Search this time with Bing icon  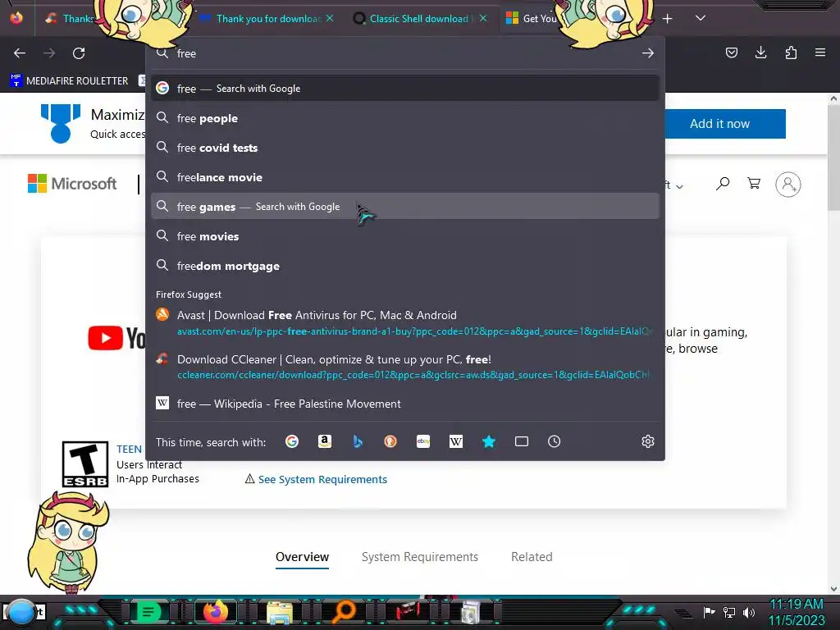(358, 441)
